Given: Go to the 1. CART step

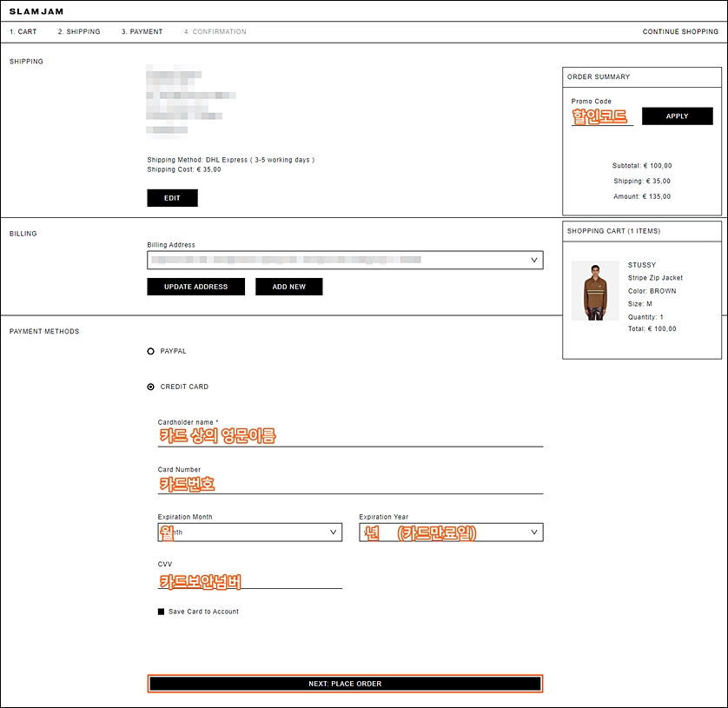Looking at the screenshot, I should point(23,31).
